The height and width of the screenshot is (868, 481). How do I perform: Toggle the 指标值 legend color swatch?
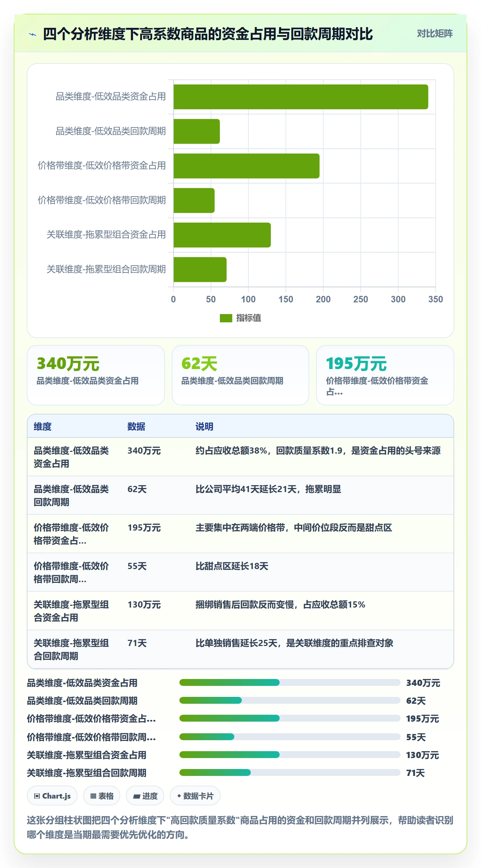[226, 318]
